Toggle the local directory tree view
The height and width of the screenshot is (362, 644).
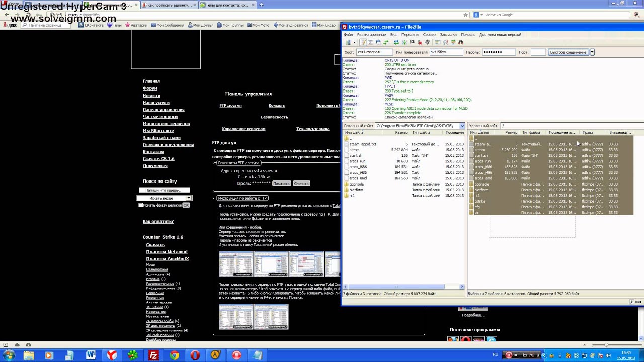[370, 42]
